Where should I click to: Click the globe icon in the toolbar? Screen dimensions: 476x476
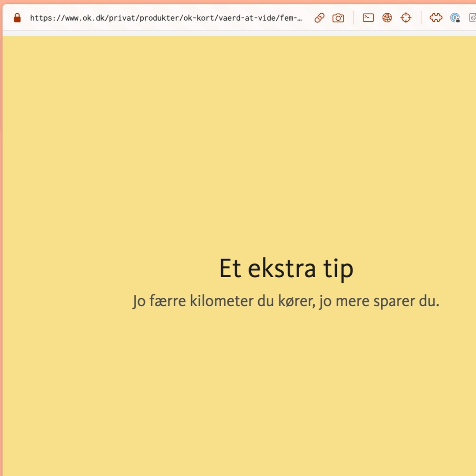(x=387, y=18)
